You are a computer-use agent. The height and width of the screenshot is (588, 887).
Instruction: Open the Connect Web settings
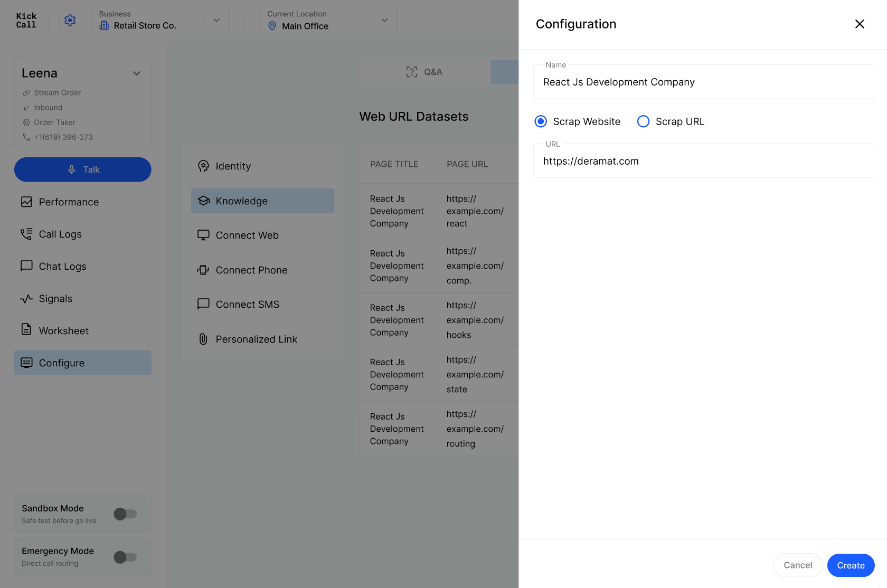point(263,235)
